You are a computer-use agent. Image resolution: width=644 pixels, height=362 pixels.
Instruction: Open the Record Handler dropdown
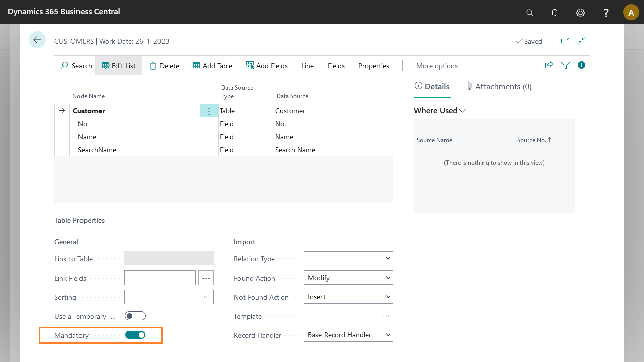(x=349, y=335)
